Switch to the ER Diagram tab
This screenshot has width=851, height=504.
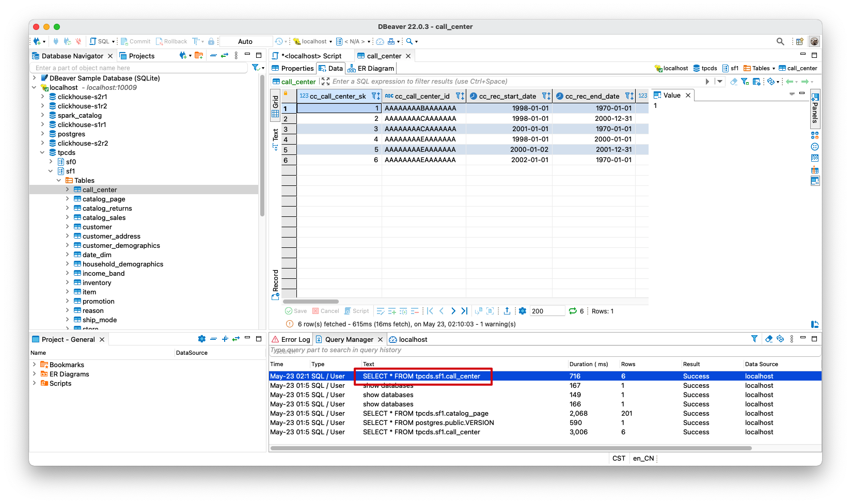click(x=371, y=68)
